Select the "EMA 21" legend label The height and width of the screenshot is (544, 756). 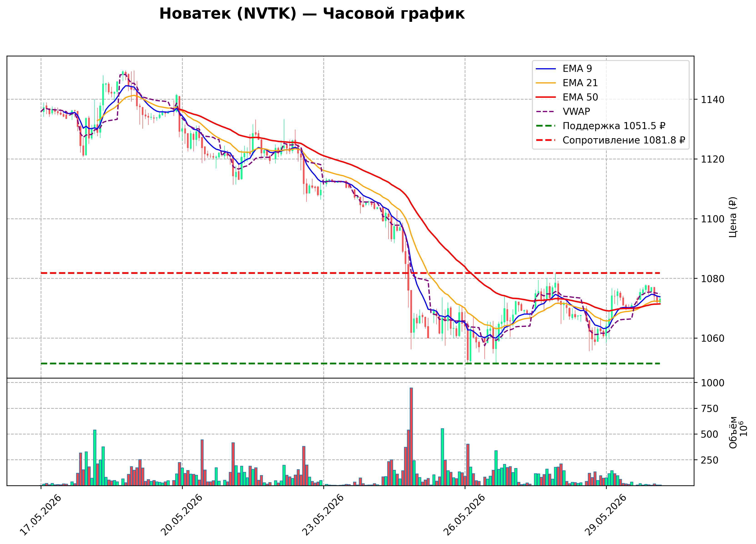[580, 83]
